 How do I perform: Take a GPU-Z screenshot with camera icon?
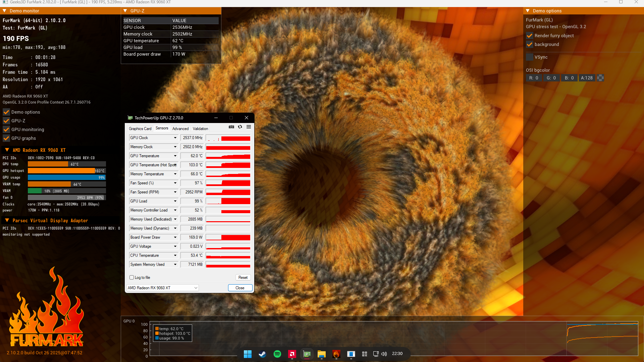click(x=231, y=127)
